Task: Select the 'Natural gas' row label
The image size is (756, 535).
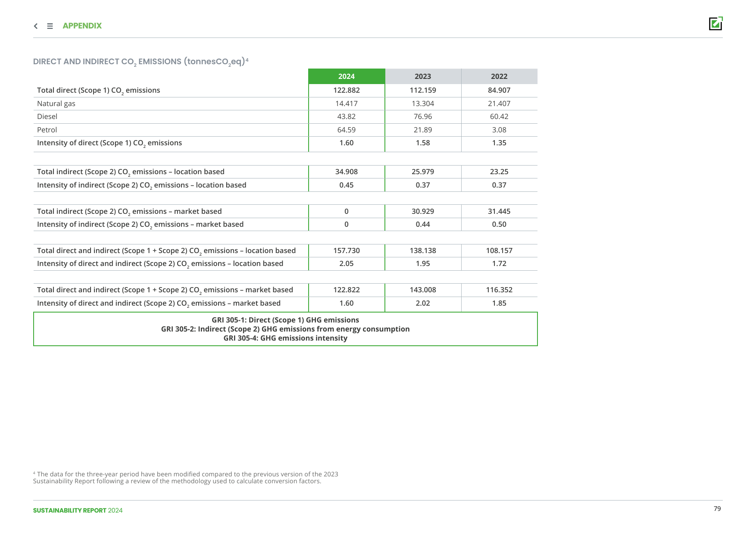Action: (56, 103)
